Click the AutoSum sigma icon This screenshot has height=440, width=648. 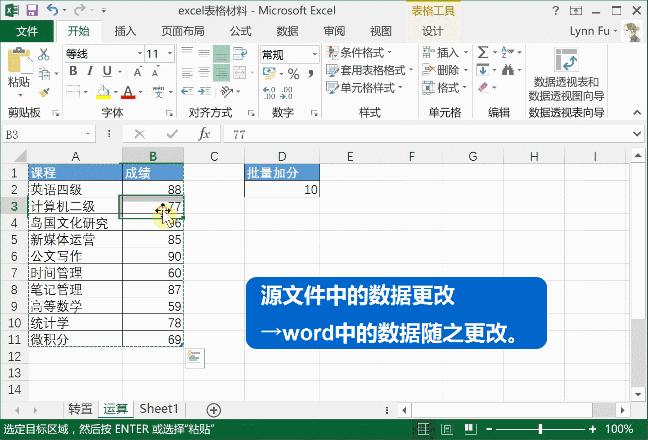tap(483, 52)
